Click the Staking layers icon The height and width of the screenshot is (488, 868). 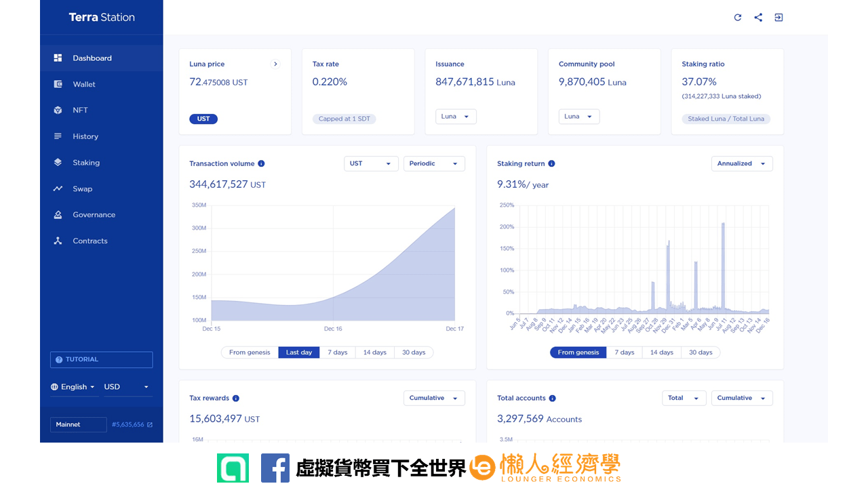pyautogui.click(x=58, y=163)
